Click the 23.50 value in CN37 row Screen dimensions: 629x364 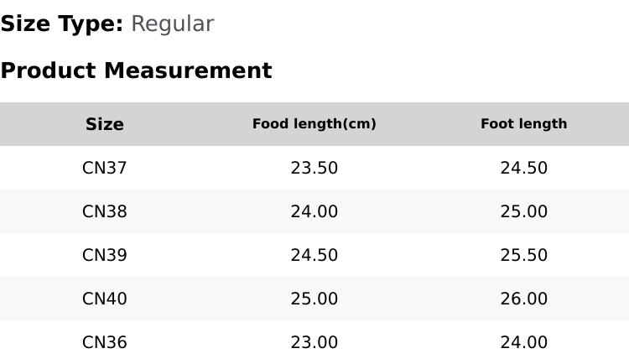tap(314, 168)
